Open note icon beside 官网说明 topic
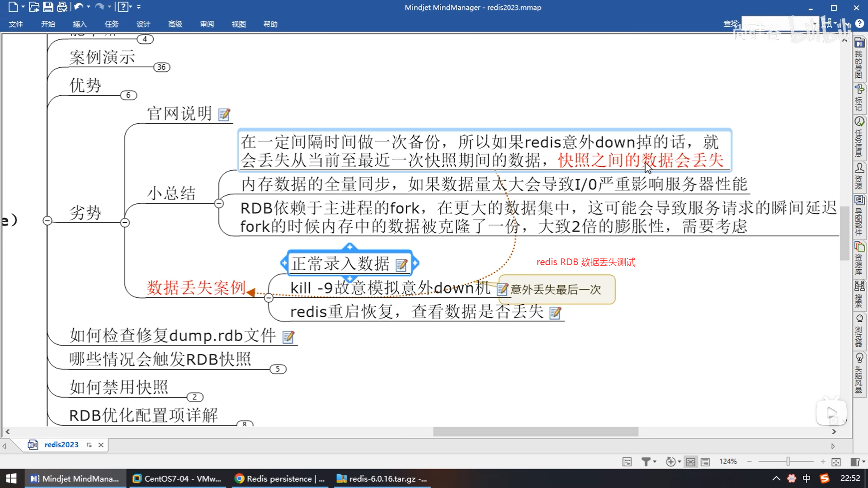 tap(224, 115)
